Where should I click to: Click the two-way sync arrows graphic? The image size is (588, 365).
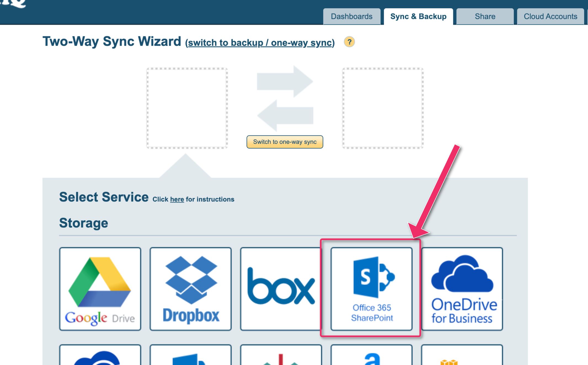(285, 98)
